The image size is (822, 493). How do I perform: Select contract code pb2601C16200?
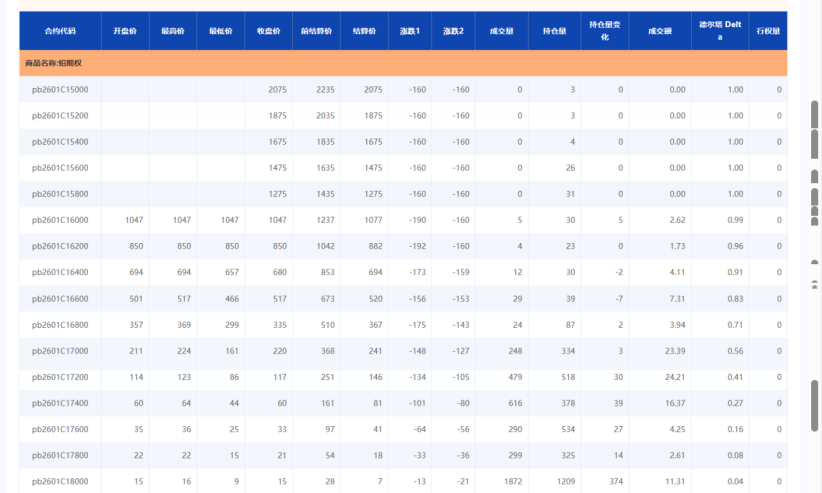[60, 246]
